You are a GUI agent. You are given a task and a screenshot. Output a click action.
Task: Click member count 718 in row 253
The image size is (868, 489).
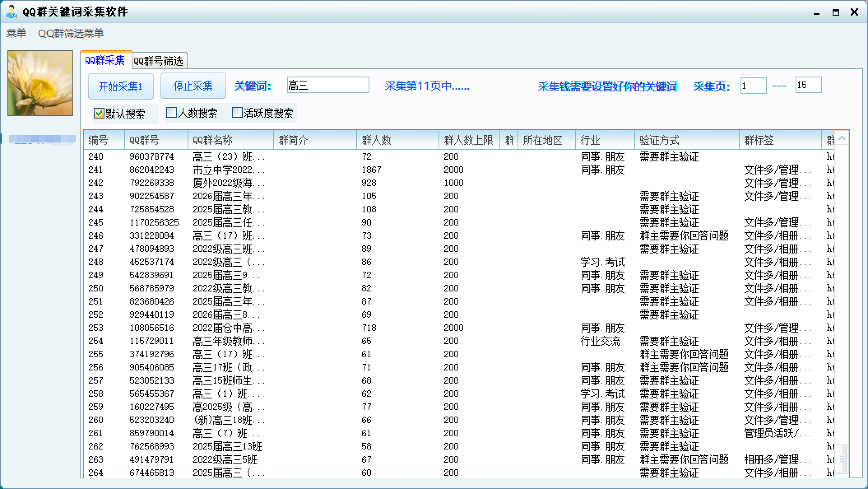point(369,328)
